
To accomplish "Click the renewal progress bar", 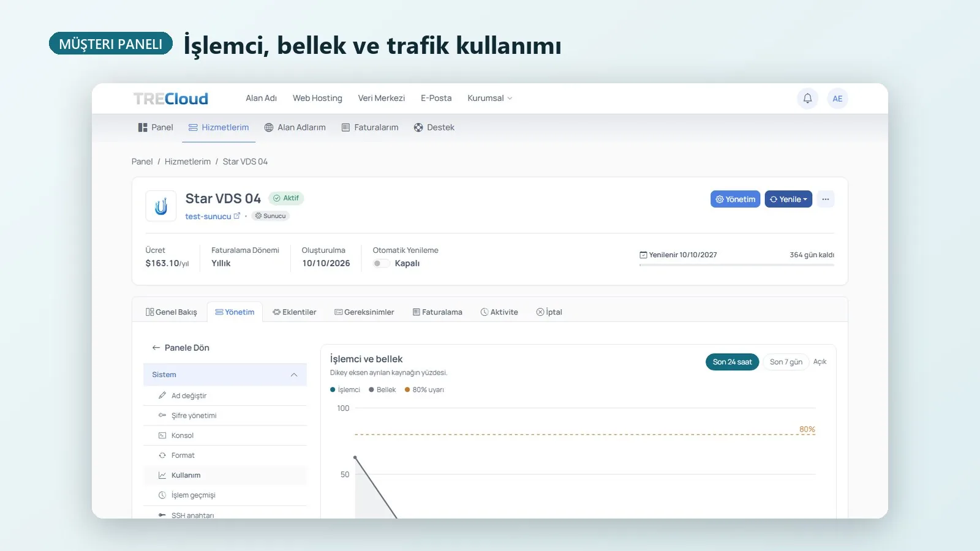I will pos(737,265).
